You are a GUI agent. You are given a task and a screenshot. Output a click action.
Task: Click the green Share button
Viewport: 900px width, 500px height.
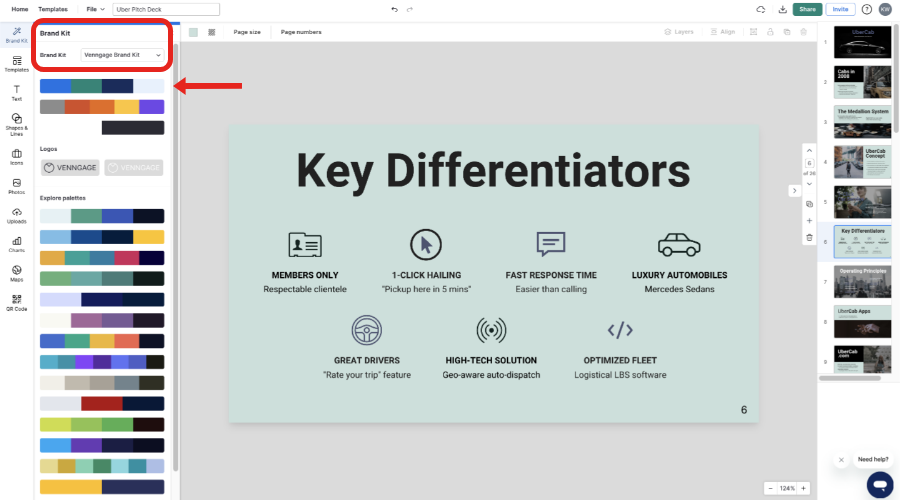[x=807, y=9]
